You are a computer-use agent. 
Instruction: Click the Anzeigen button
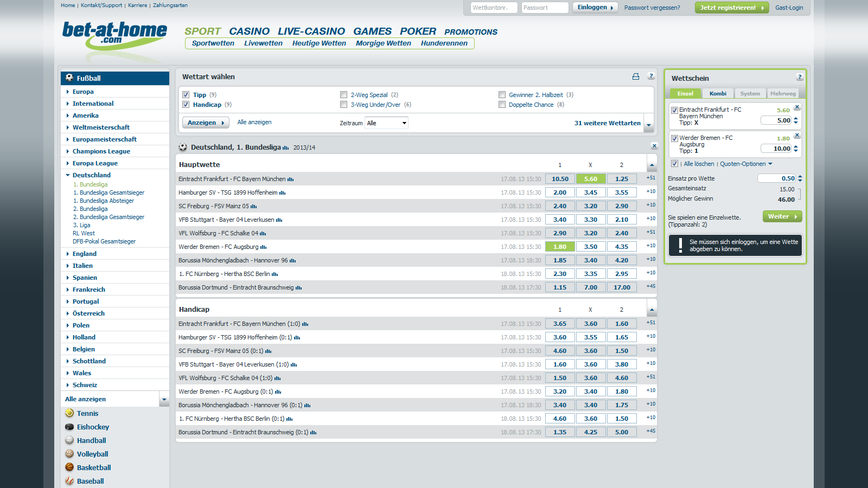tap(206, 123)
